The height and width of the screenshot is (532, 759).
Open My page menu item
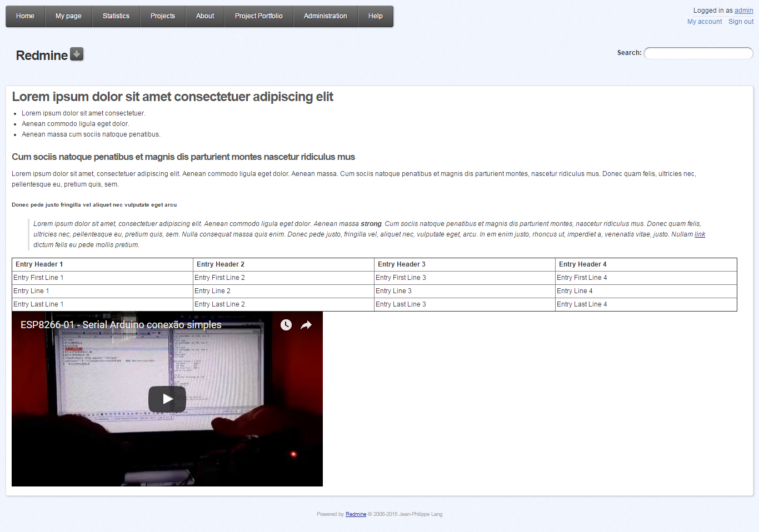pyautogui.click(x=68, y=16)
